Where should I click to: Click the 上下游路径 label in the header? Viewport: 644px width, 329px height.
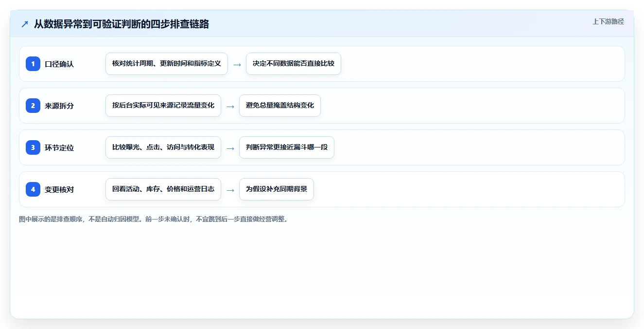click(608, 21)
